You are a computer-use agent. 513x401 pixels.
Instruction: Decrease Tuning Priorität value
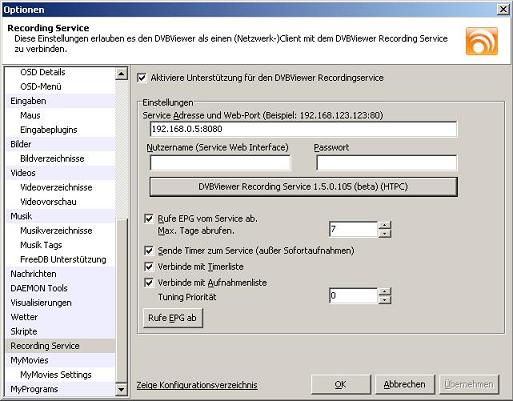point(385,300)
